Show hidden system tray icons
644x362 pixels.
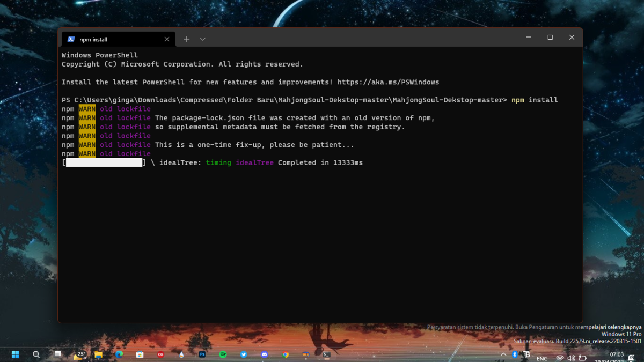click(503, 354)
